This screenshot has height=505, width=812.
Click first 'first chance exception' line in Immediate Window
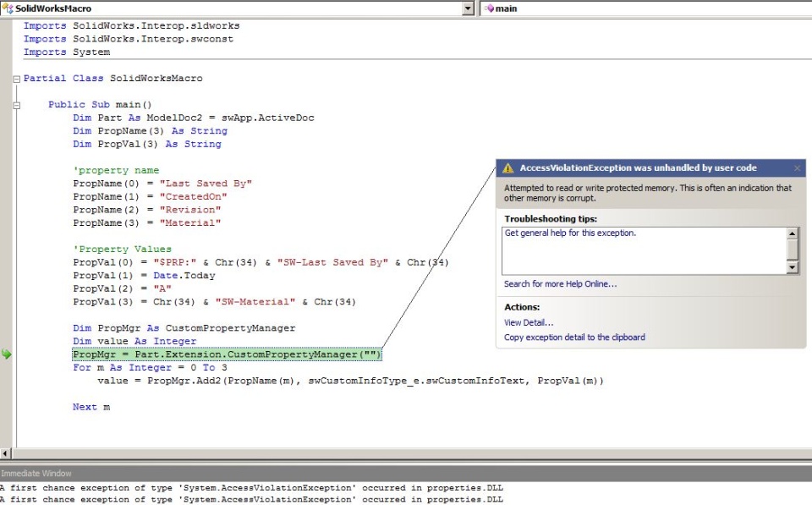pos(252,488)
